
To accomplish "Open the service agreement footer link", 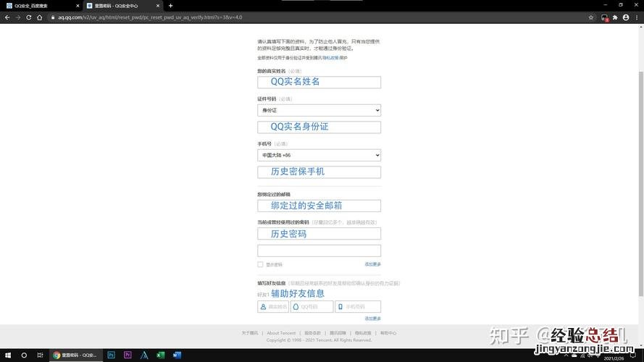I will 312,333.
